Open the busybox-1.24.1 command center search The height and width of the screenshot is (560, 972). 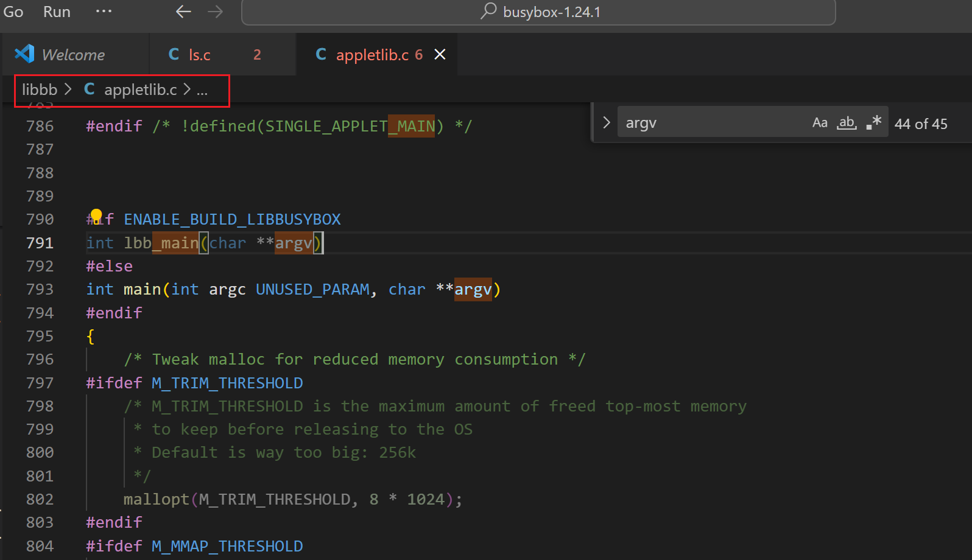coord(538,12)
